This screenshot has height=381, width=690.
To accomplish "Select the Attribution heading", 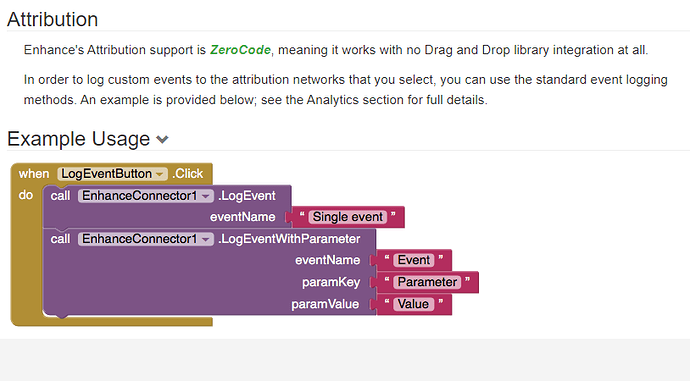I will point(52,19).
